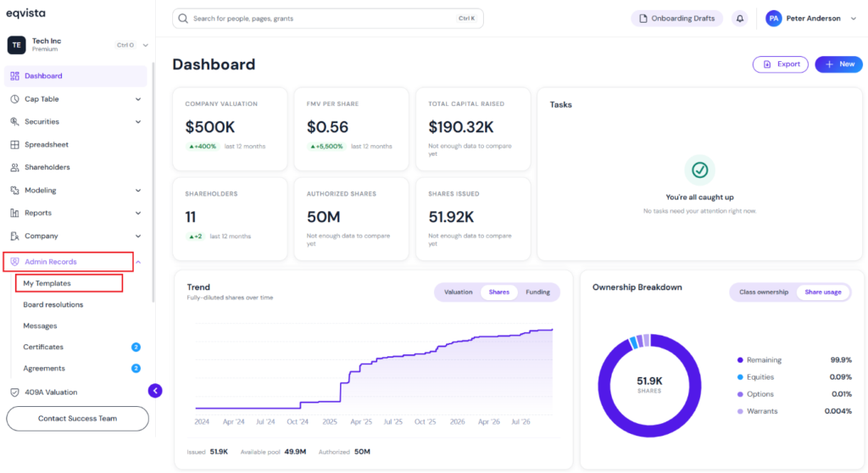Expand the Cap Table menu chevron
The width and height of the screenshot is (868, 473).
coord(138,99)
